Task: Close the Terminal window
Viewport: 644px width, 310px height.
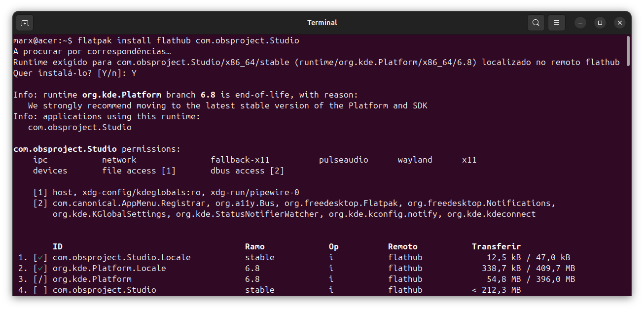Action: (x=620, y=23)
